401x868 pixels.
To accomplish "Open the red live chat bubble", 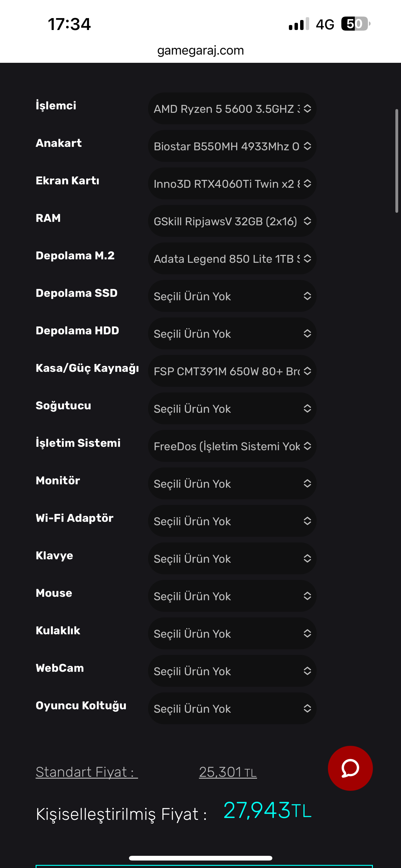I will pos(350,768).
